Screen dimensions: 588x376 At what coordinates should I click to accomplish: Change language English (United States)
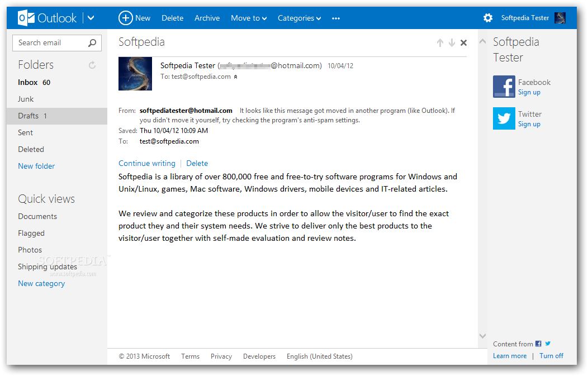tap(320, 356)
